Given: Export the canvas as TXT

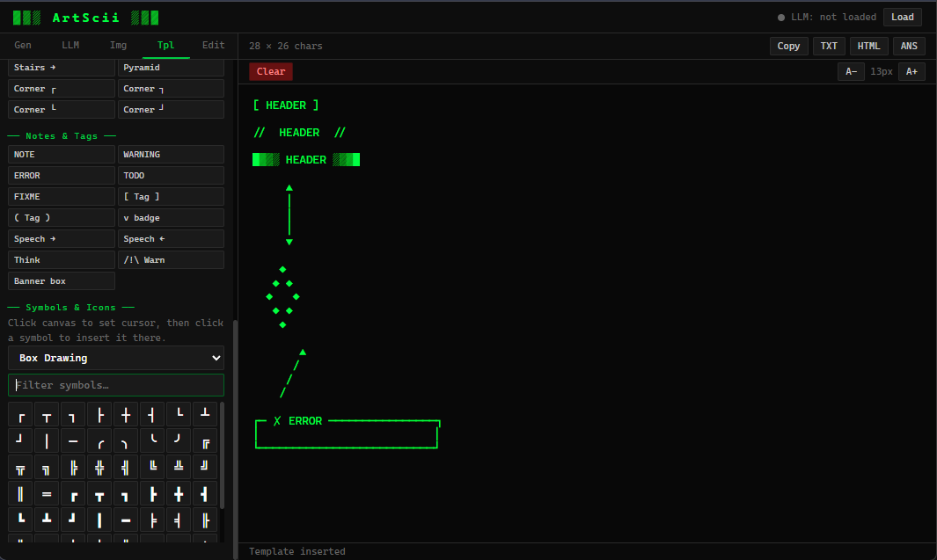Looking at the screenshot, I should (829, 46).
